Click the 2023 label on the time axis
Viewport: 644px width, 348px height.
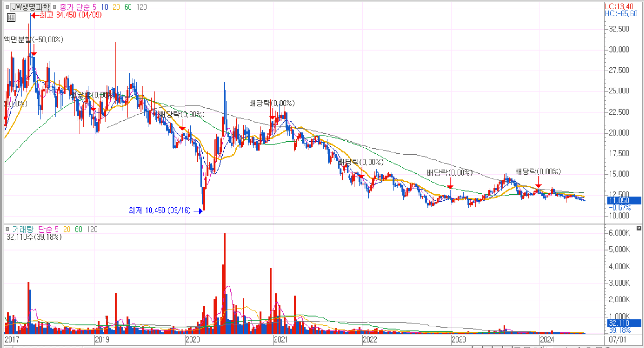459,339
